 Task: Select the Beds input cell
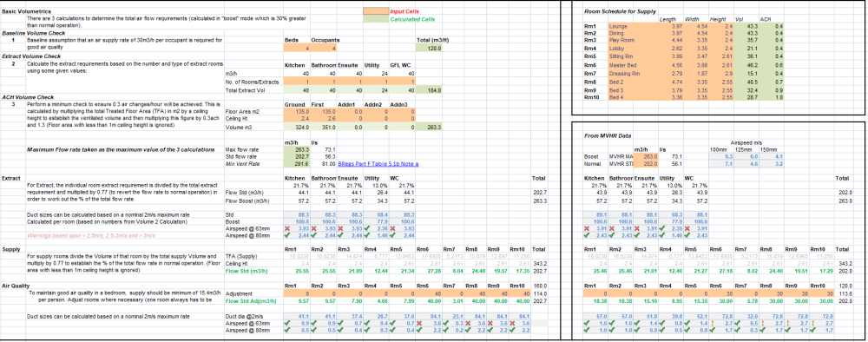296,48
